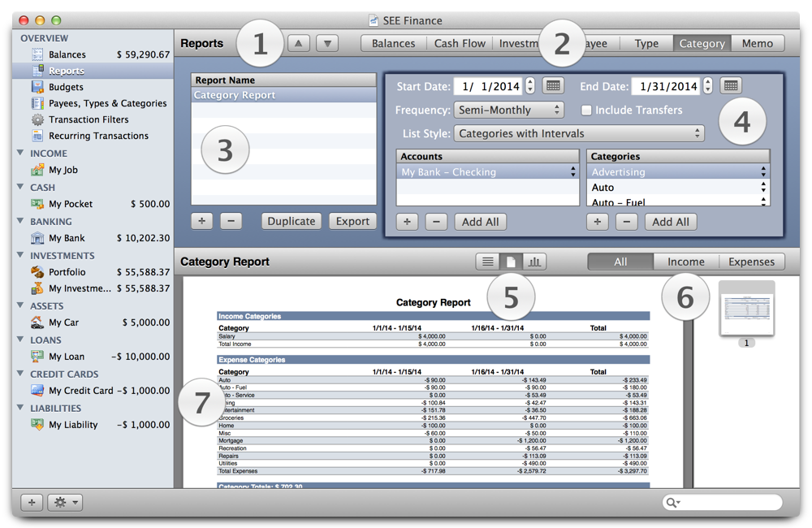Open the List Style dropdown

[x=579, y=133]
